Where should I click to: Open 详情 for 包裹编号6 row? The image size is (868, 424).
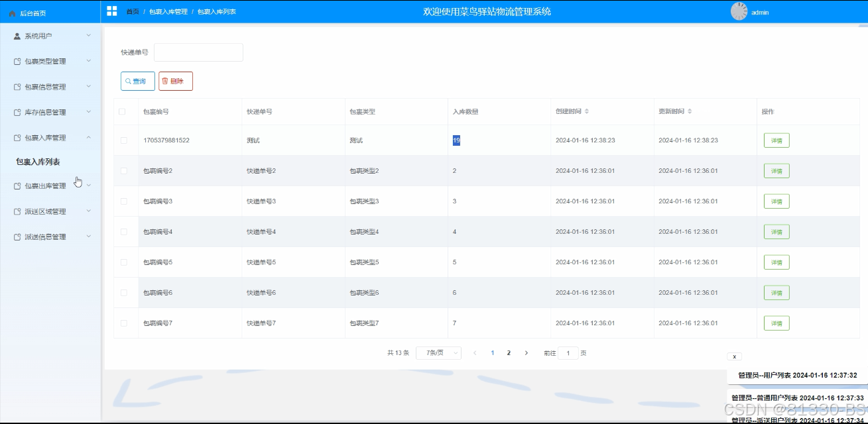(776, 293)
